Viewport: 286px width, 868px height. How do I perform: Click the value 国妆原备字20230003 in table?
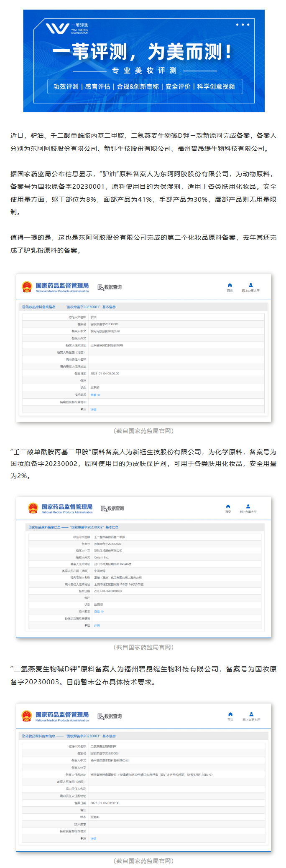(x=105, y=754)
